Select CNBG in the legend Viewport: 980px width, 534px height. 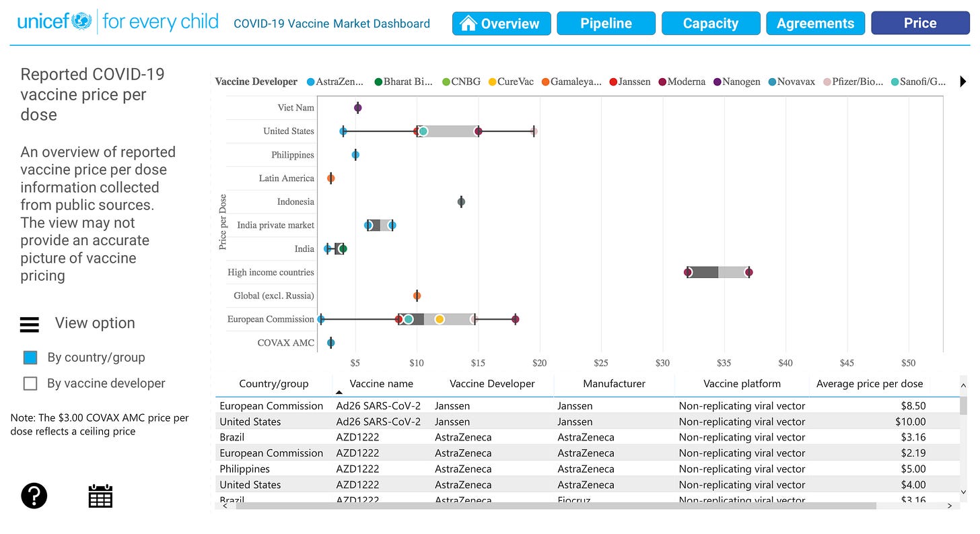point(461,81)
